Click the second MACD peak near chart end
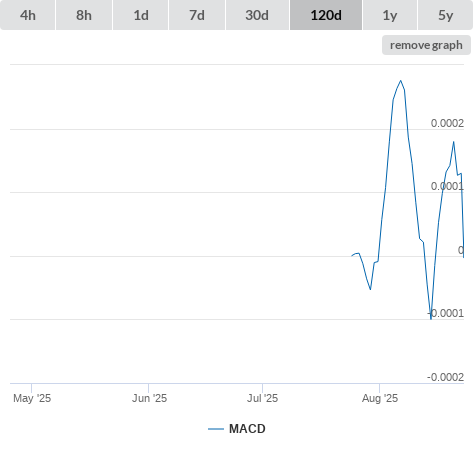Image resolution: width=474 pixels, height=455 pixels. tap(453, 142)
